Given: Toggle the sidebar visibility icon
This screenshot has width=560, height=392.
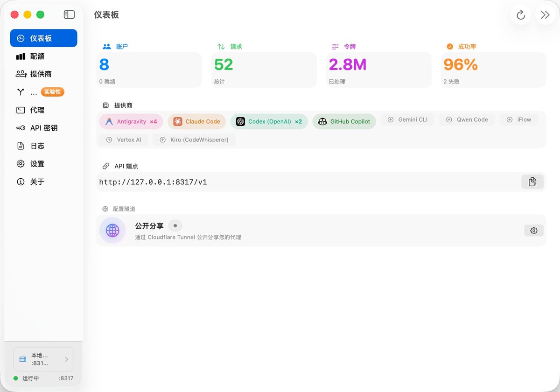Looking at the screenshot, I should (69, 14).
